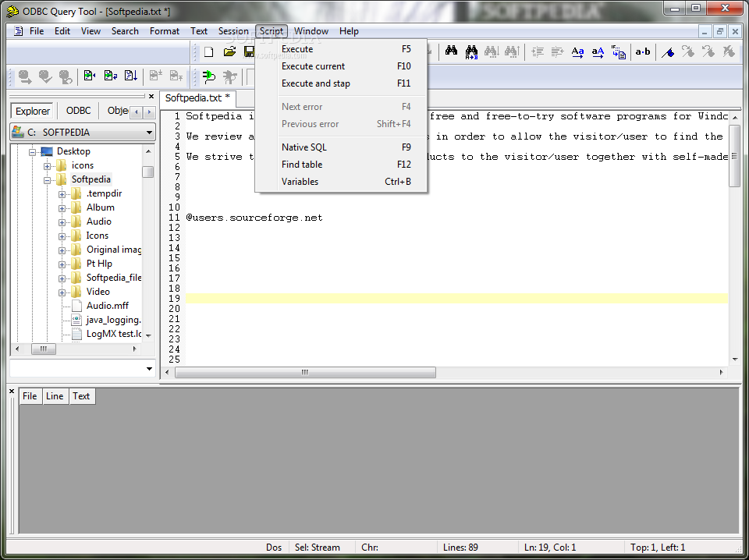Open a file using the yellow folder icon

tap(229, 51)
